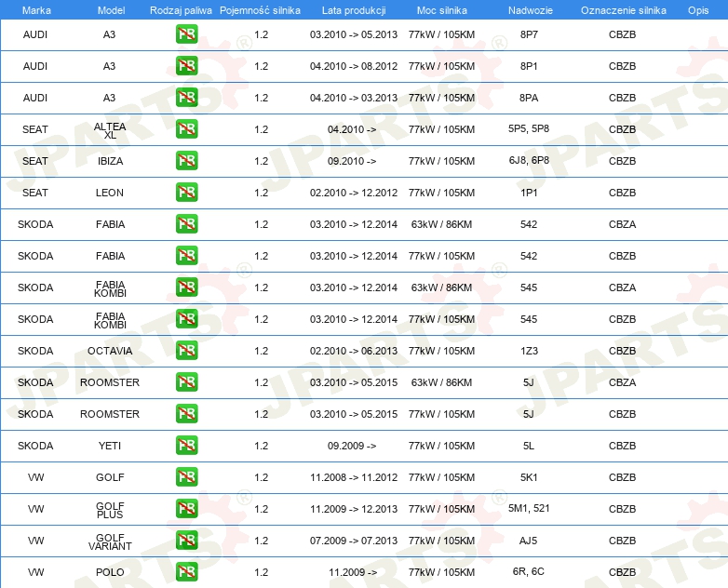Select the POLO model cell
This screenshot has width=728, height=588.
click(110, 572)
